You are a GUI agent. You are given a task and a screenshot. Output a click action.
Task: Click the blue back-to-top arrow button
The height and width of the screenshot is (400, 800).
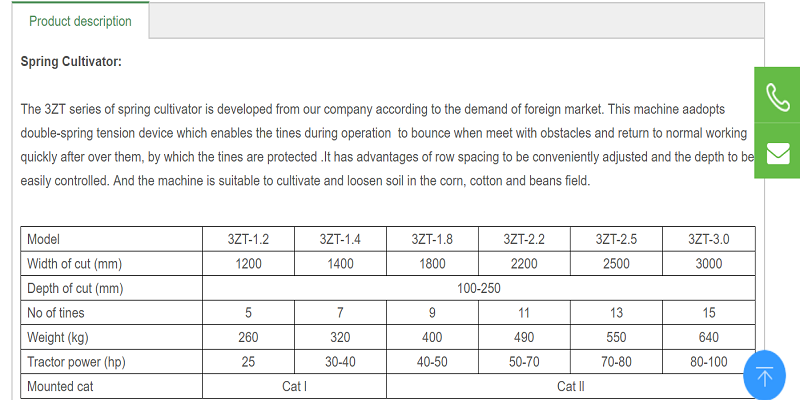point(764,376)
